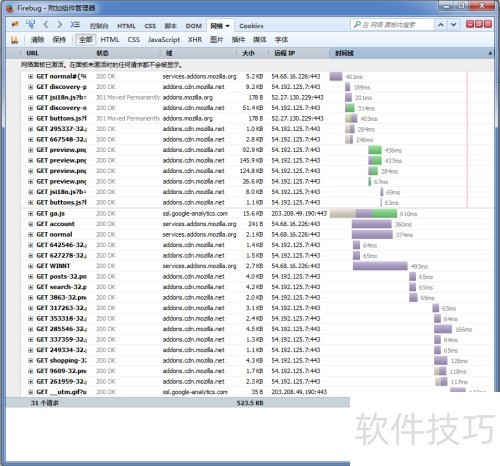
Task: Filter requests by 字体
Action: (x=281, y=40)
